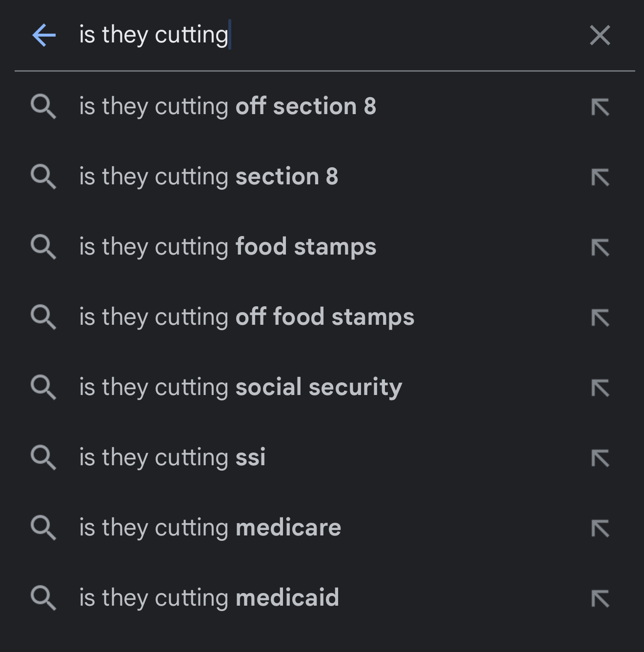Click the arrow icon beside 'medicare'

click(600, 528)
